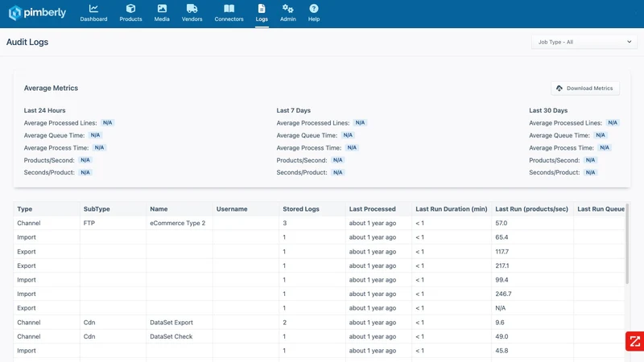
Task: Click the 49.0 products/sec value
Action: [502, 336]
